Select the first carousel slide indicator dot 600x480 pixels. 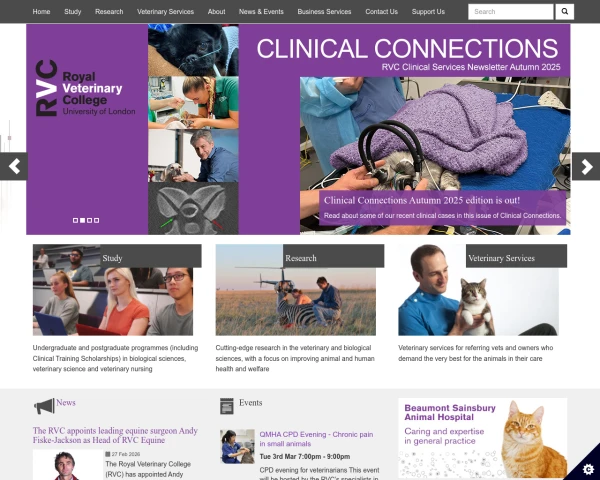(75, 220)
